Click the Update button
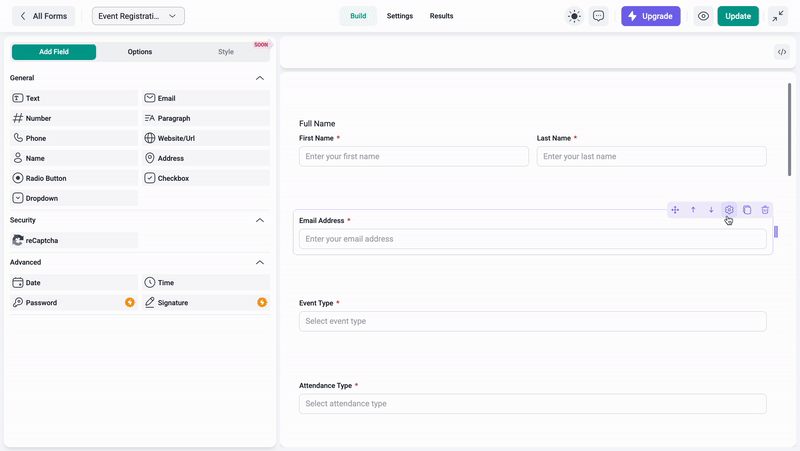The width and height of the screenshot is (800, 451). click(738, 16)
